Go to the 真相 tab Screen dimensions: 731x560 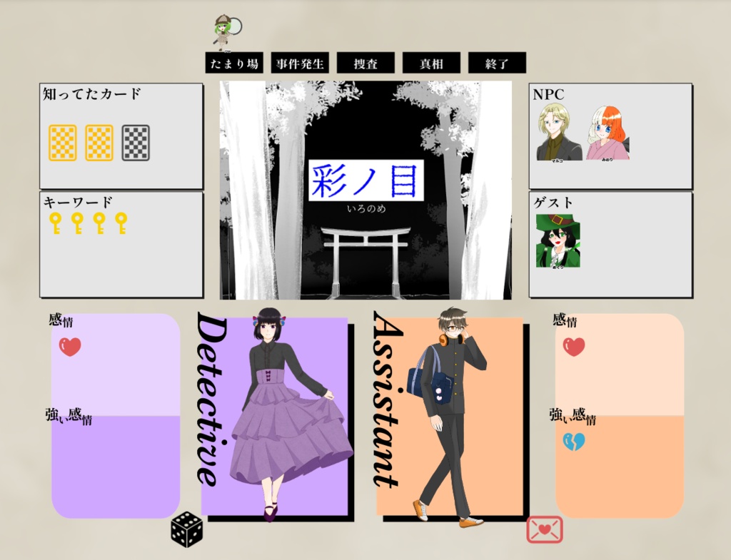pos(431,63)
